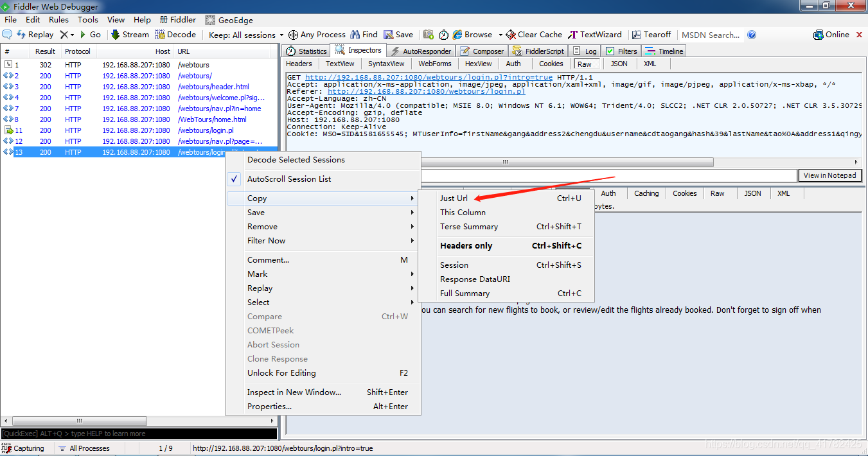This screenshot has width=868, height=456.
Task: Open the Keep: All sessions dropdown
Action: [x=246, y=35]
